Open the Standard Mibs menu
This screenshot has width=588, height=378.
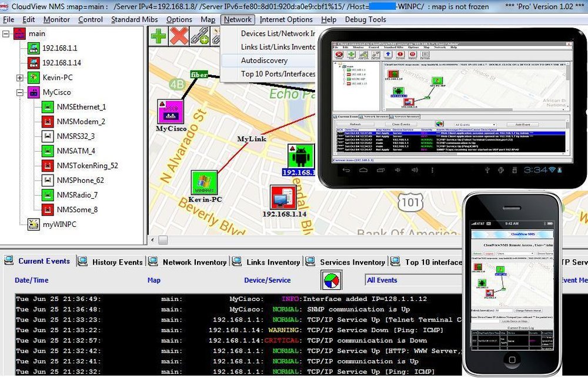[134, 19]
